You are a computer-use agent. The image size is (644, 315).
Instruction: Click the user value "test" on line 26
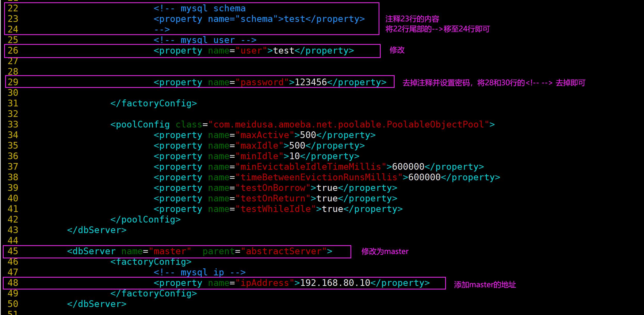[x=284, y=51]
